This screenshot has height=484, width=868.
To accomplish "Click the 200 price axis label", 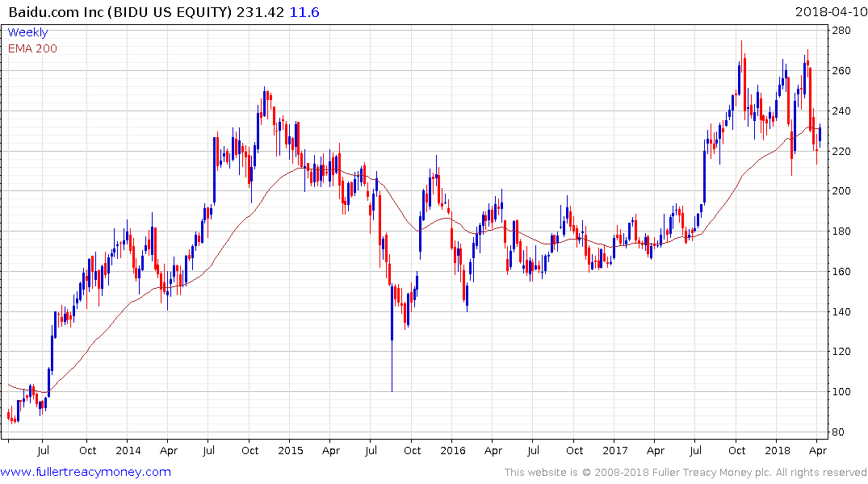I will (x=843, y=191).
